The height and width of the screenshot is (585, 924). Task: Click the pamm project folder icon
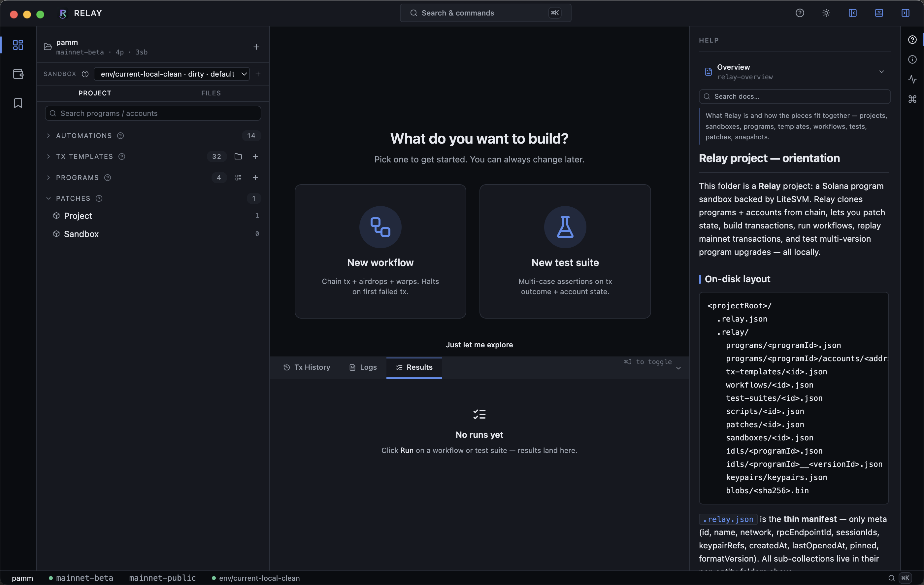click(x=48, y=47)
